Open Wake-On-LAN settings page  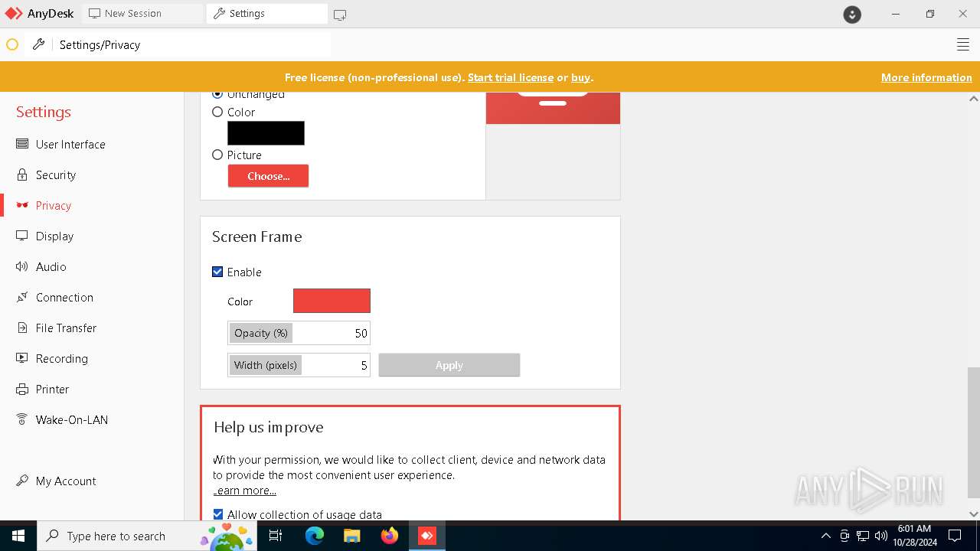72,419
